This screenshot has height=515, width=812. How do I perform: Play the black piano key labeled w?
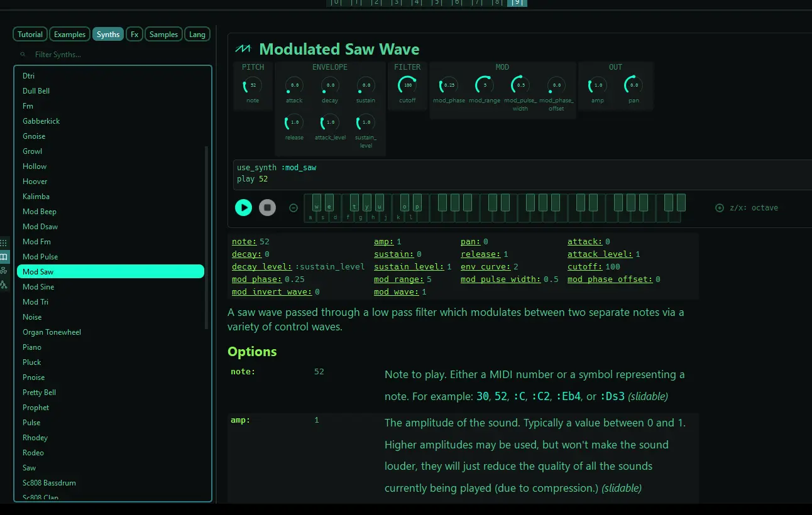[x=317, y=202]
